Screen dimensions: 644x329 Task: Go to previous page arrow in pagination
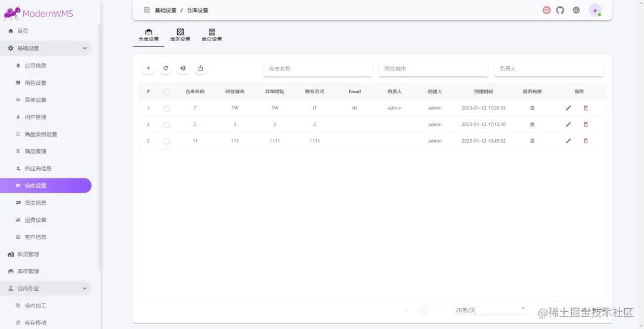[406, 310]
